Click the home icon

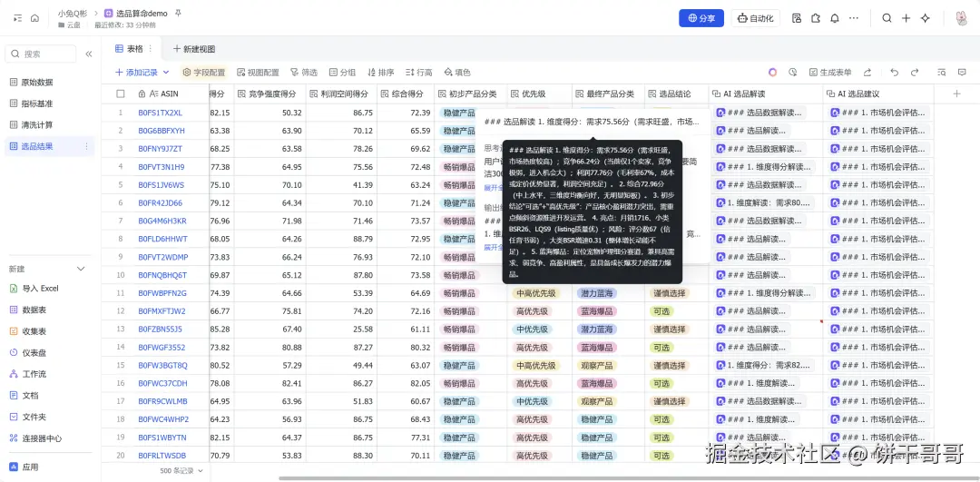pyautogui.click(x=34, y=18)
